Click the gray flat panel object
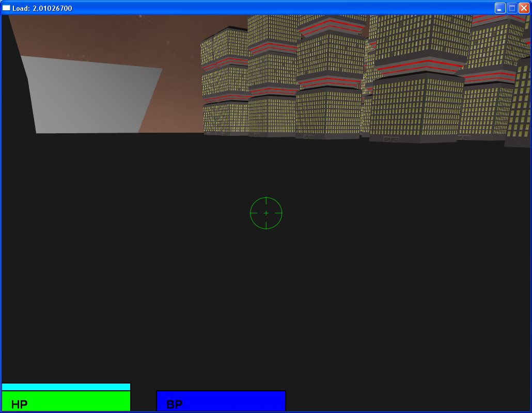This screenshot has height=413, width=532. 91,97
